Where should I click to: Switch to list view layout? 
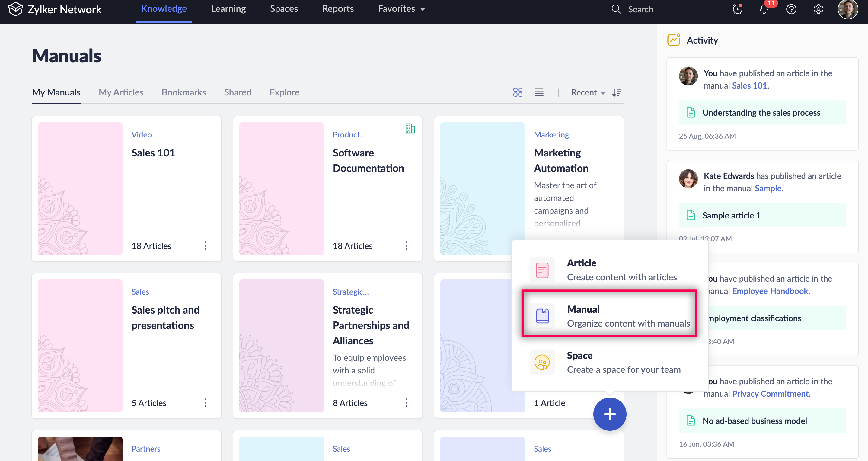point(539,92)
